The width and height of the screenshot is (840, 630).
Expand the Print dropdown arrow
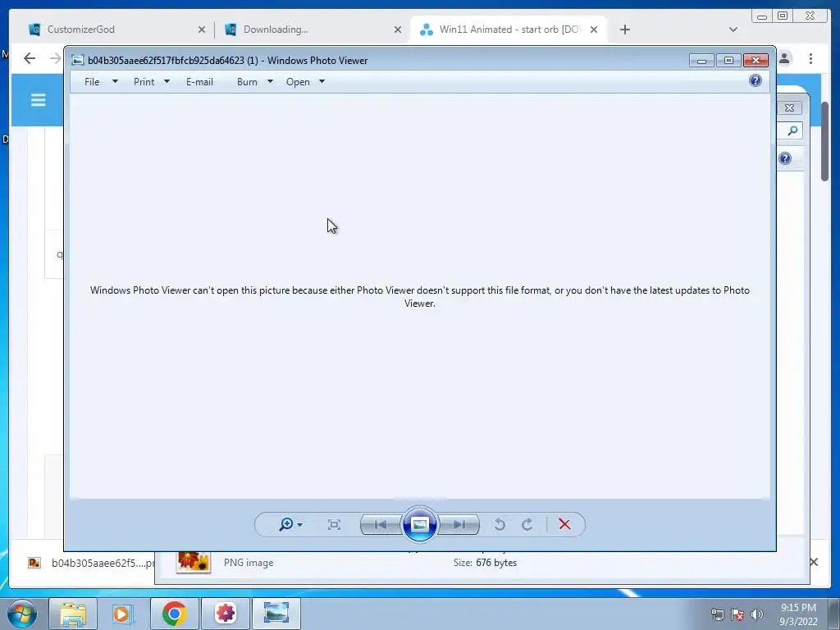pyautogui.click(x=167, y=82)
